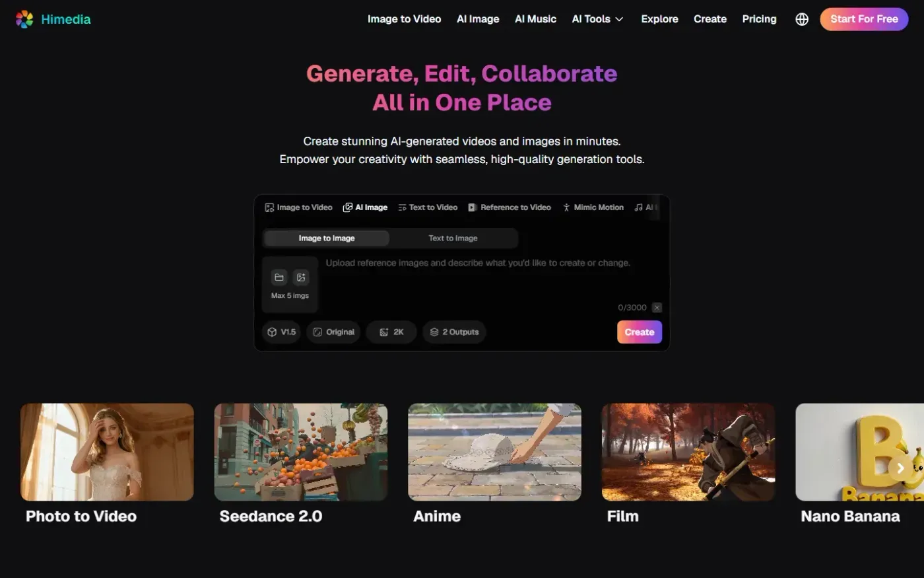
Task: Select the Text to Image toggle
Action: click(453, 238)
